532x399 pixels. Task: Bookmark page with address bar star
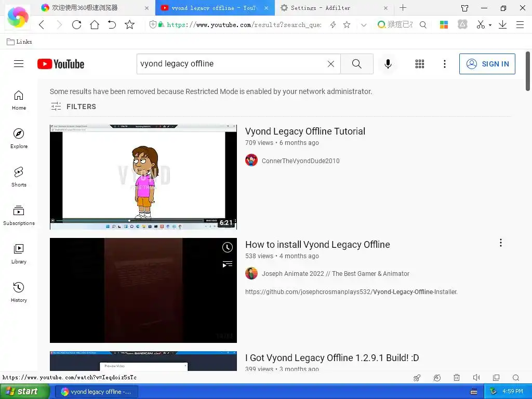pyautogui.click(x=347, y=24)
